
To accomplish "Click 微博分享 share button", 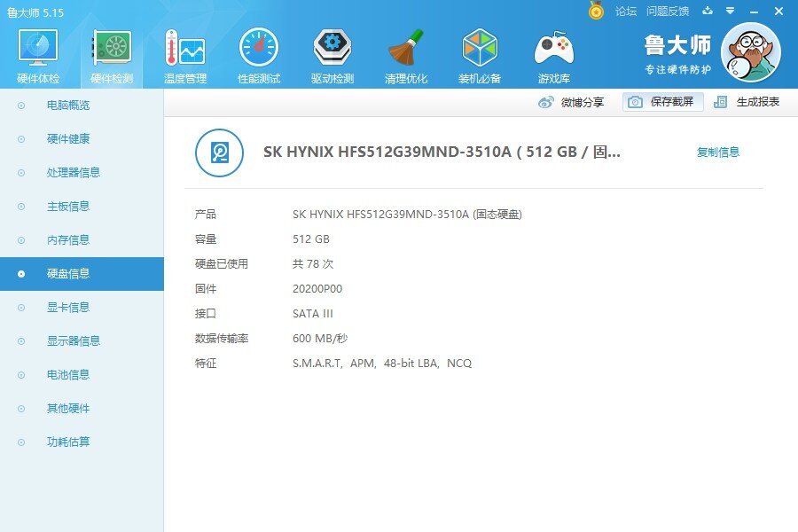I will pyautogui.click(x=571, y=102).
